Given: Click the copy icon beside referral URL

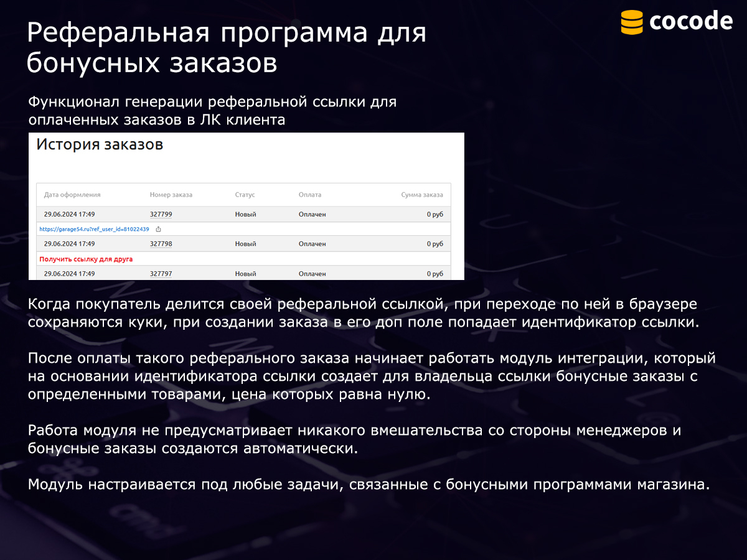Looking at the screenshot, I should (x=158, y=229).
